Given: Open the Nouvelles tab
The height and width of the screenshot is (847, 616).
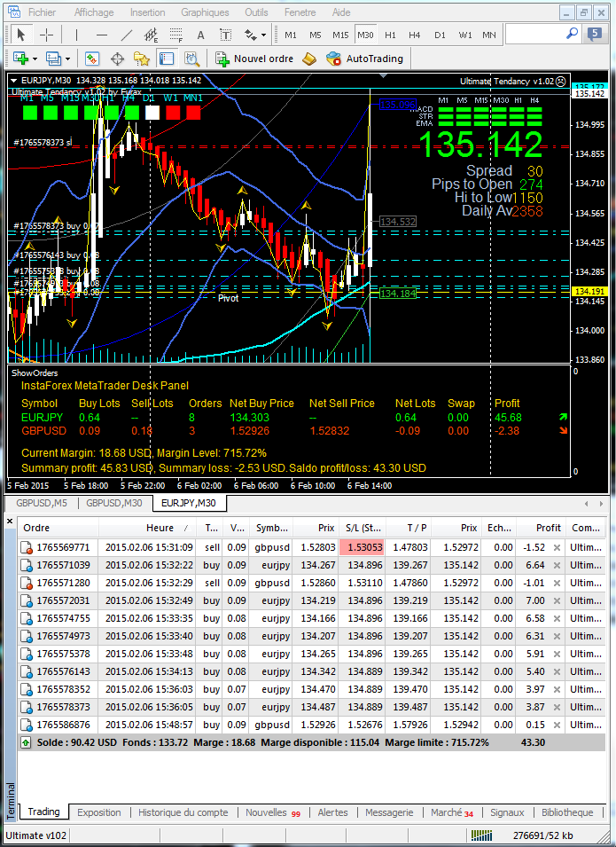Looking at the screenshot, I should pyautogui.click(x=273, y=812).
